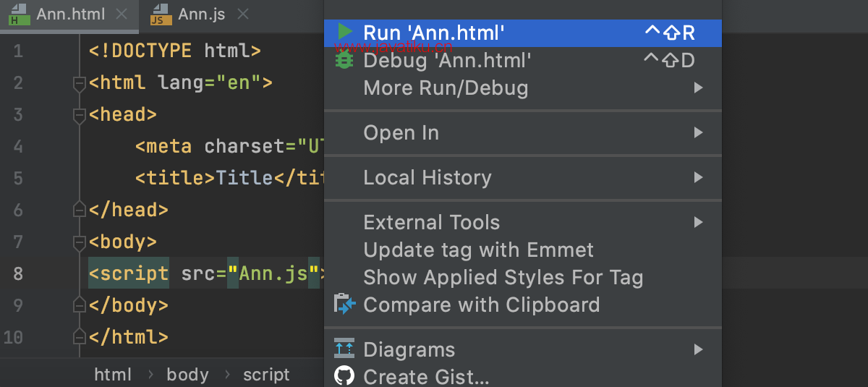Click the HTML file icon on Ann.html tab
This screenshot has height=387, width=868.
click(19, 15)
